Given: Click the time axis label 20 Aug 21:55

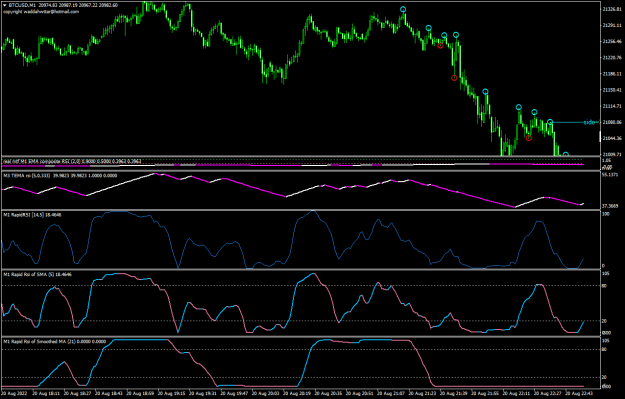Looking at the screenshot, I should 485,393.
